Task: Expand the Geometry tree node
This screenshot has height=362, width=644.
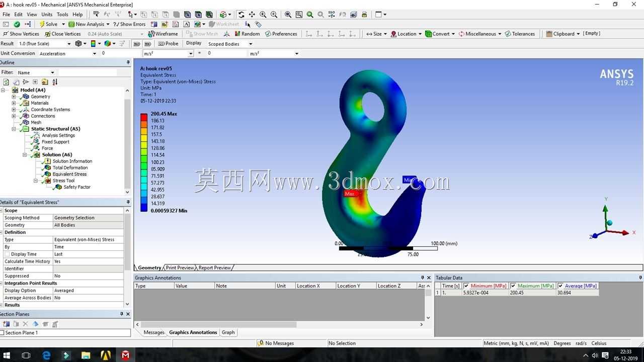Action: tap(14, 97)
